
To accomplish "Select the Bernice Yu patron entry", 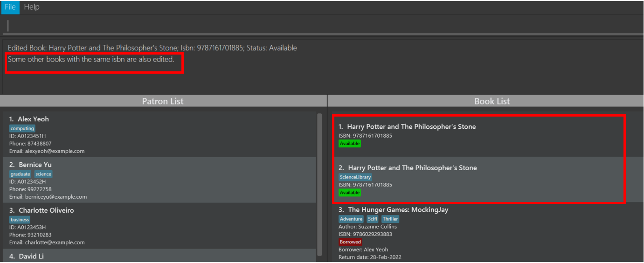I will [159, 180].
